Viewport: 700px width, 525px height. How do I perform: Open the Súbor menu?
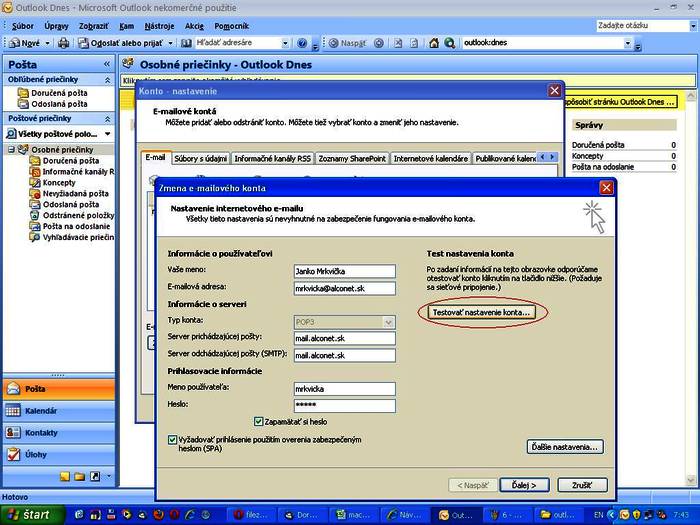[22, 26]
